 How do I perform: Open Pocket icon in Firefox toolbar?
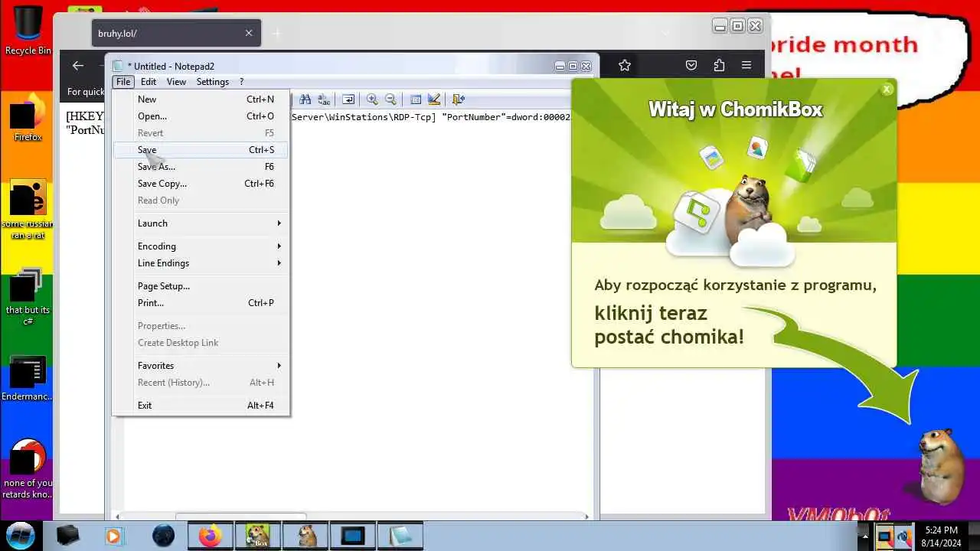pyautogui.click(x=691, y=66)
